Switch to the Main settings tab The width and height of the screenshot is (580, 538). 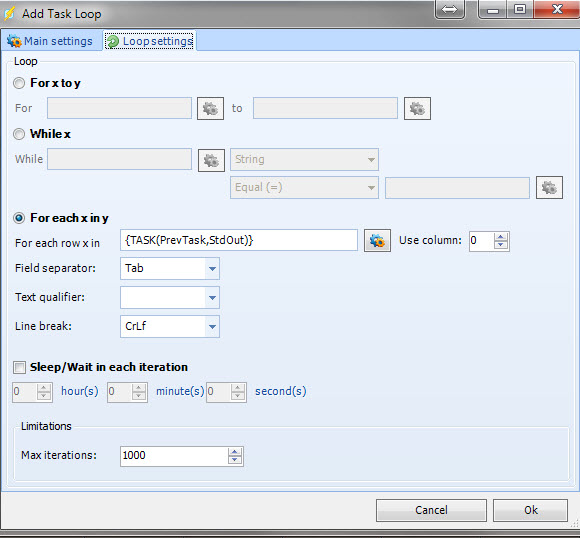coord(51,41)
